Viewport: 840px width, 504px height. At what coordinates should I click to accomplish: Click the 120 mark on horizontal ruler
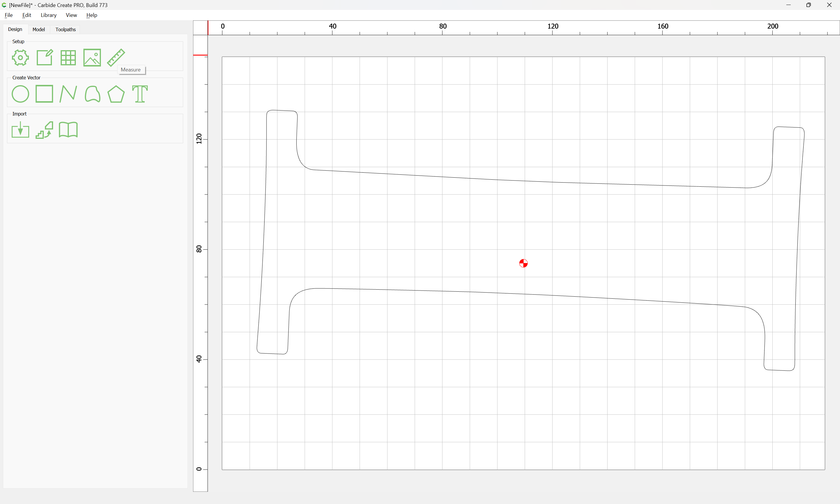(x=553, y=26)
